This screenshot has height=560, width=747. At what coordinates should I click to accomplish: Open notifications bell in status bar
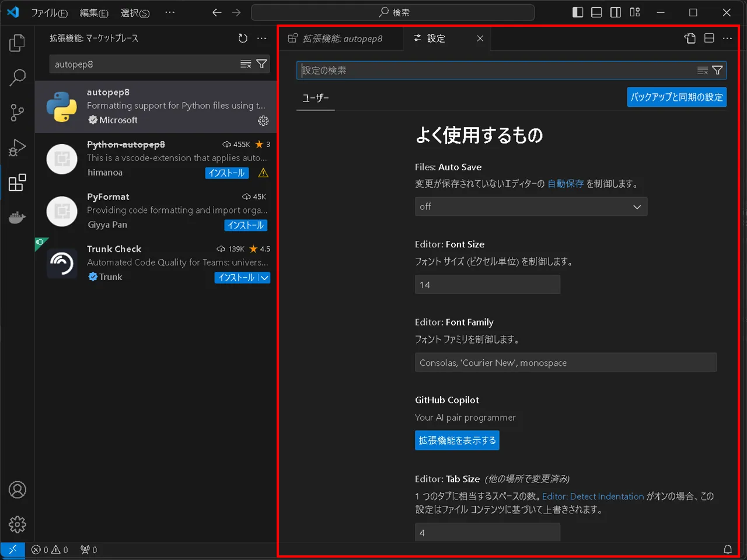[728, 549]
